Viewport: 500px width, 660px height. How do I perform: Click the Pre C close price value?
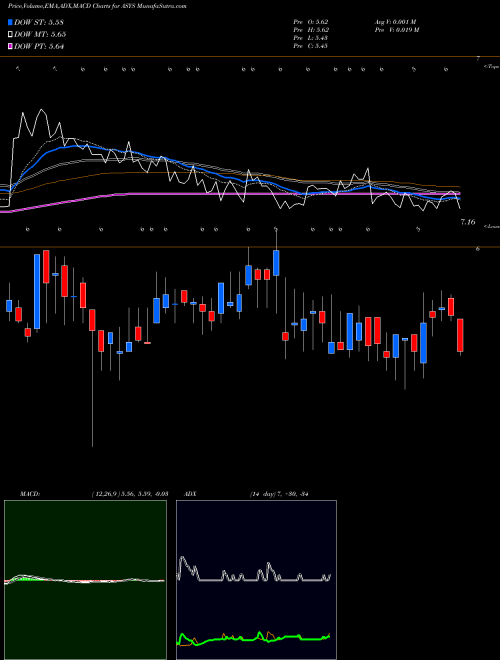tap(311, 46)
